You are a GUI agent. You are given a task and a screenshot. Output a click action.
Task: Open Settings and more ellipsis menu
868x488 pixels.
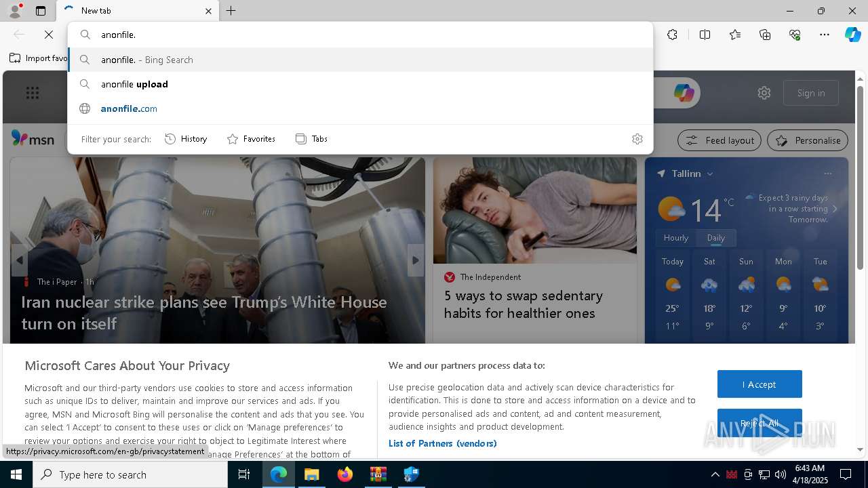point(825,35)
